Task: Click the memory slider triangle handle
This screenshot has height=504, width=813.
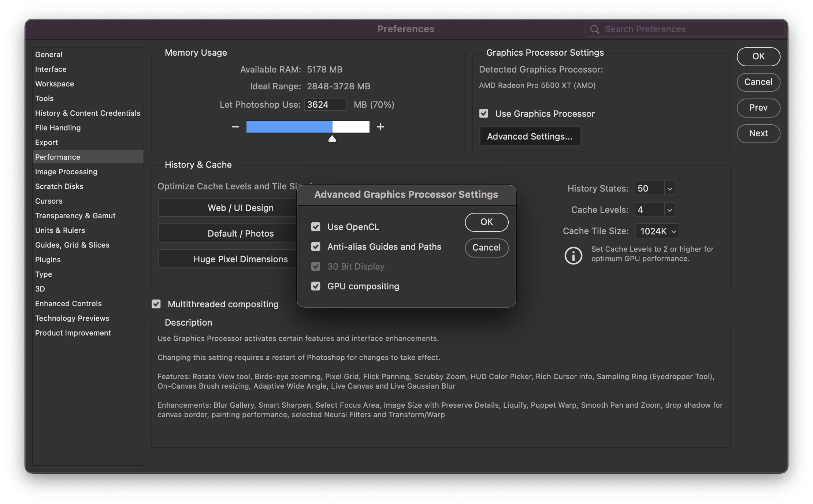Action: coord(332,139)
